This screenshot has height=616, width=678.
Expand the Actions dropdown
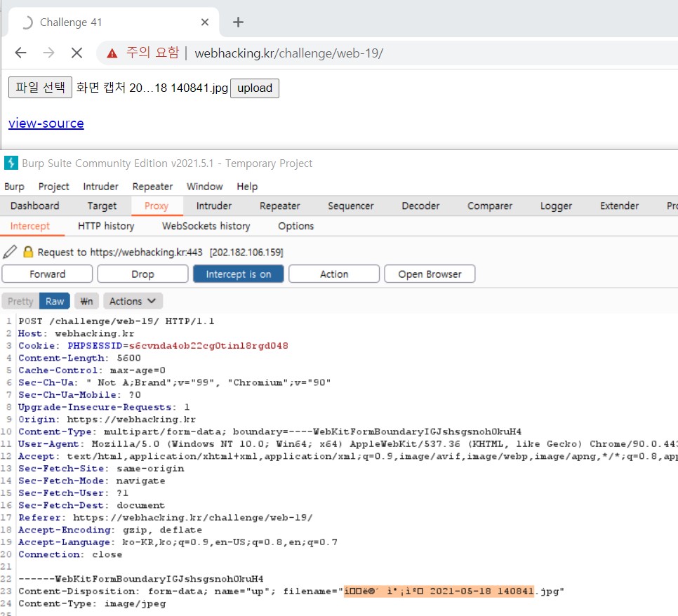pos(133,301)
